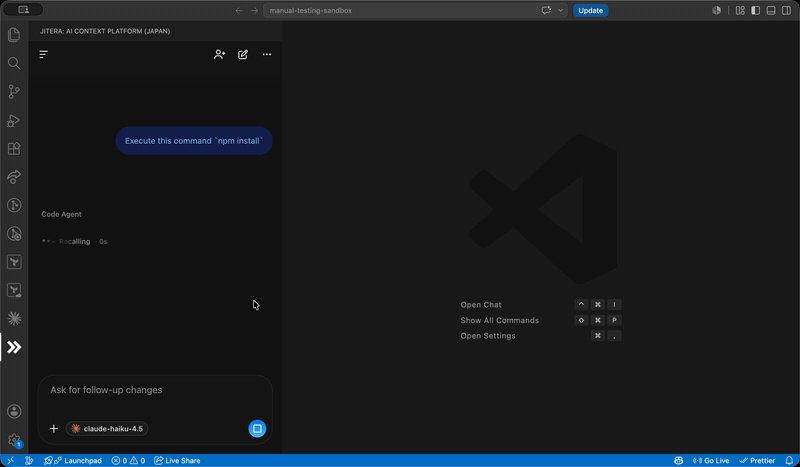This screenshot has width=800, height=467.
Task: Click the remote screen icon at title bar left
Action: point(23,10)
